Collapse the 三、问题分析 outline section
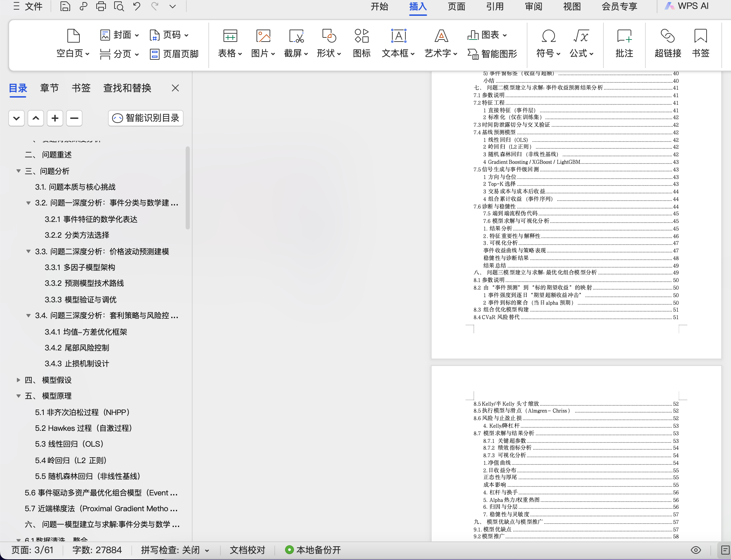 click(18, 171)
